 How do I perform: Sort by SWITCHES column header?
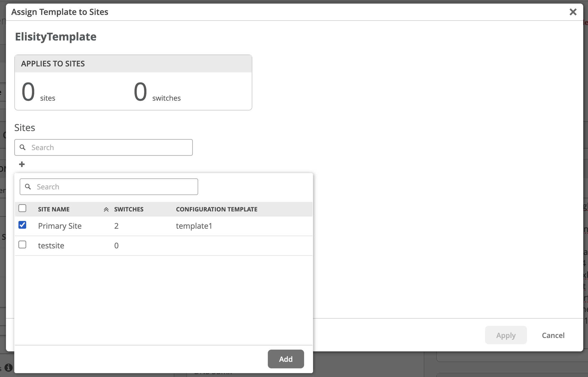point(129,209)
